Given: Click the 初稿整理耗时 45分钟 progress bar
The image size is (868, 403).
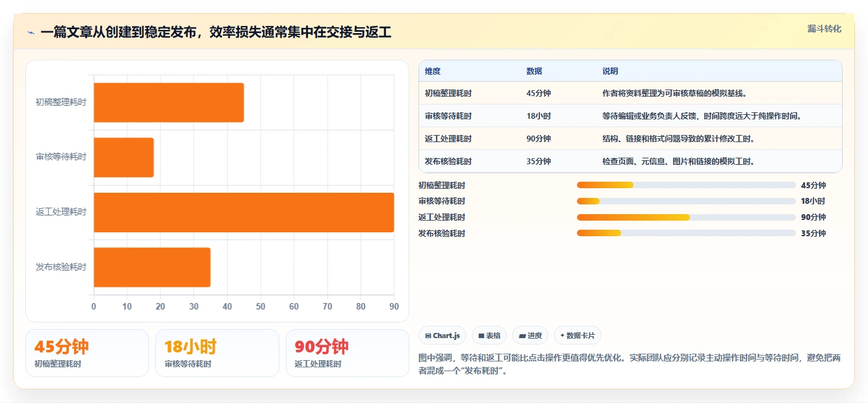Looking at the screenshot, I should click(x=686, y=185).
